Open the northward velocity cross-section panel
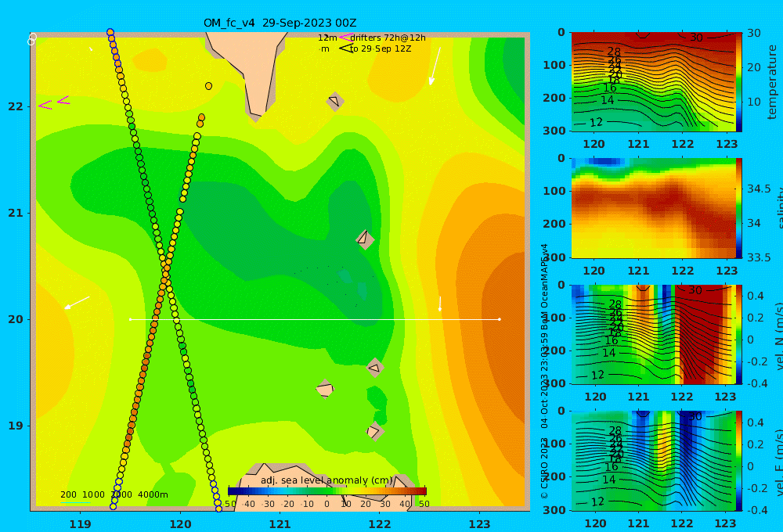Viewport: 783px width, 532px height. pos(653,334)
